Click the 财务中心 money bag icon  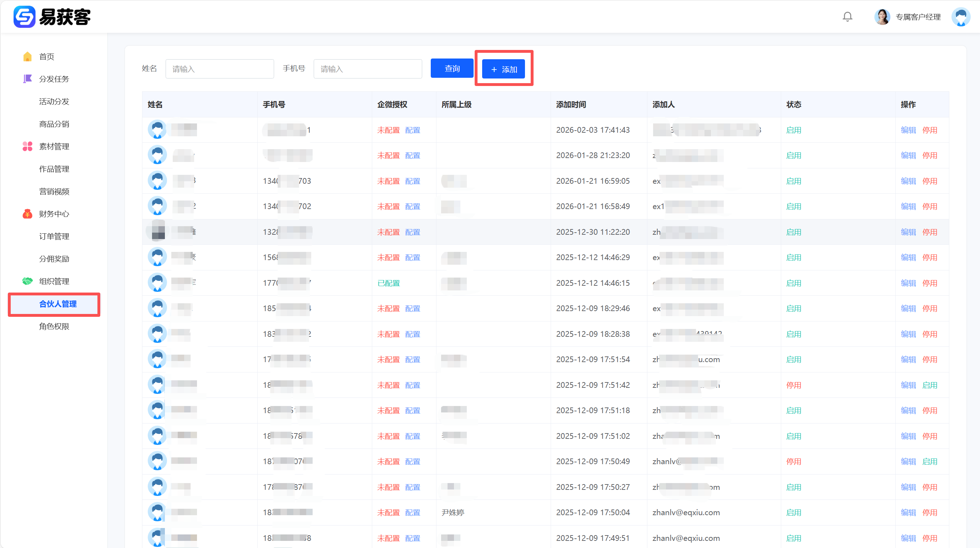pyautogui.click(x=27, y=214)
